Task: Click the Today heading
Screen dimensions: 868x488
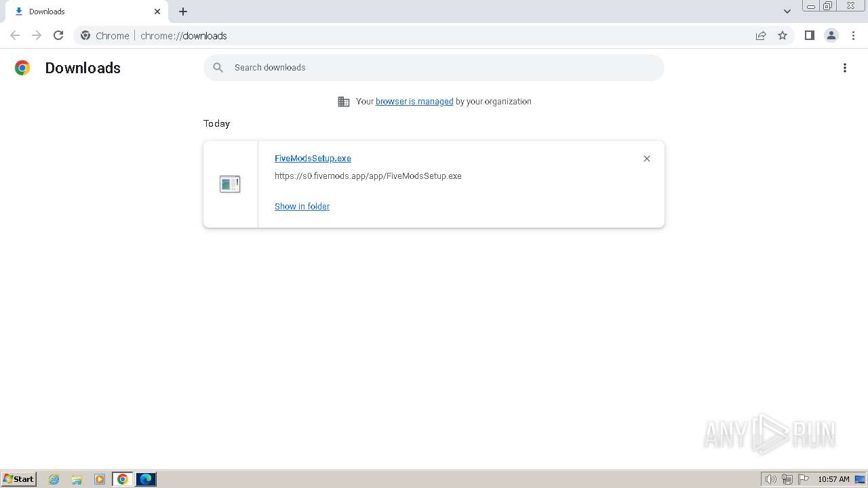Action: pyautogui.click(x=217, y=123)
